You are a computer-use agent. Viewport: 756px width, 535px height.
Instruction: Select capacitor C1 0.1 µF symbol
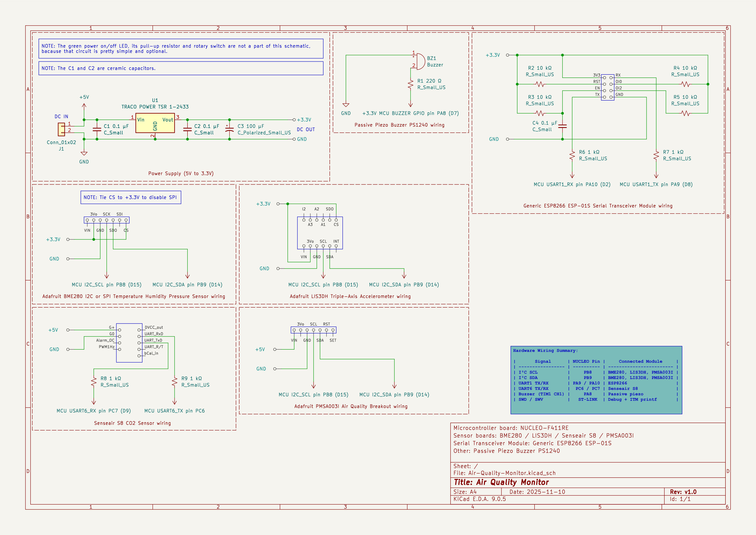pyautogui.click(x=97, y=130)
